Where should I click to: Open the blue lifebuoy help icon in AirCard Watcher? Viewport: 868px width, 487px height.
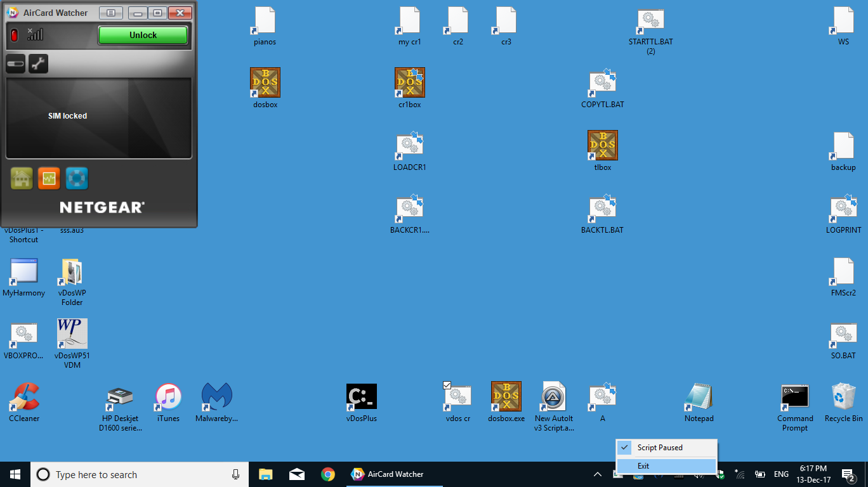77,178
